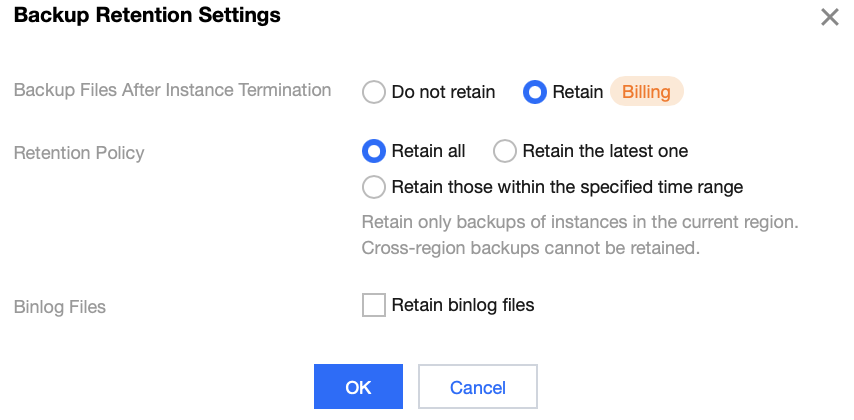Click the "Binlog Files" field label
Image resolution: width=854 pixels, height=420 pixels.
[x=60, y=307]
